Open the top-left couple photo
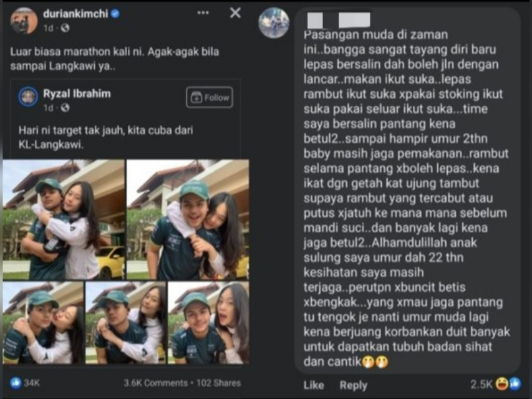 click(x=64, y=219)
